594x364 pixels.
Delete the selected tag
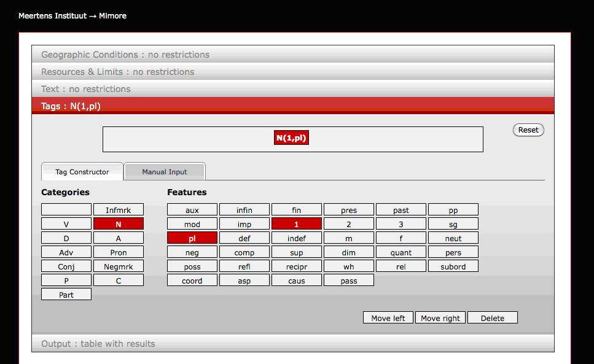click(493, 318)
